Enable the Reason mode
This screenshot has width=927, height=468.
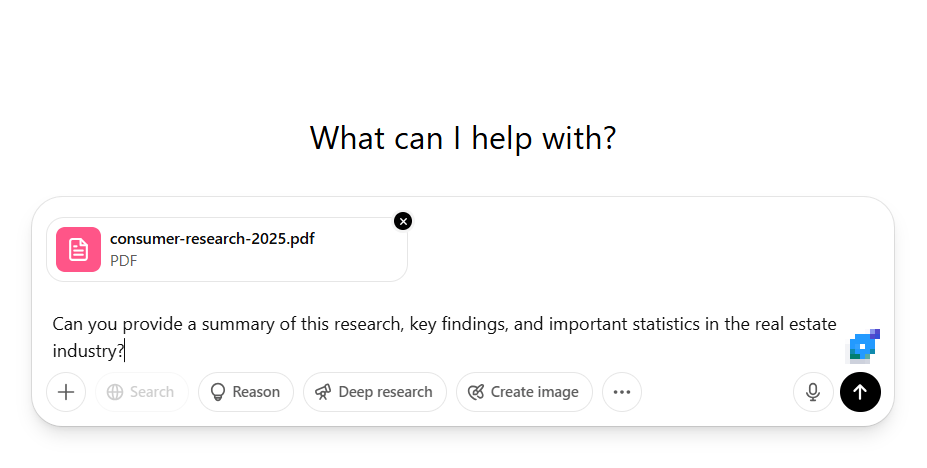pos(246,392)
